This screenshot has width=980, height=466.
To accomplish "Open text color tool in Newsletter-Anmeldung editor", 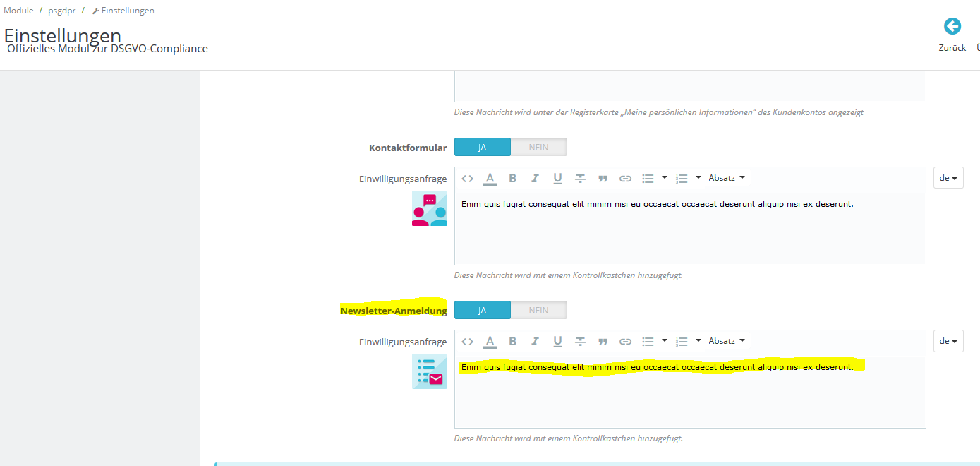I will pyautogui.click(x=490, y=342).
